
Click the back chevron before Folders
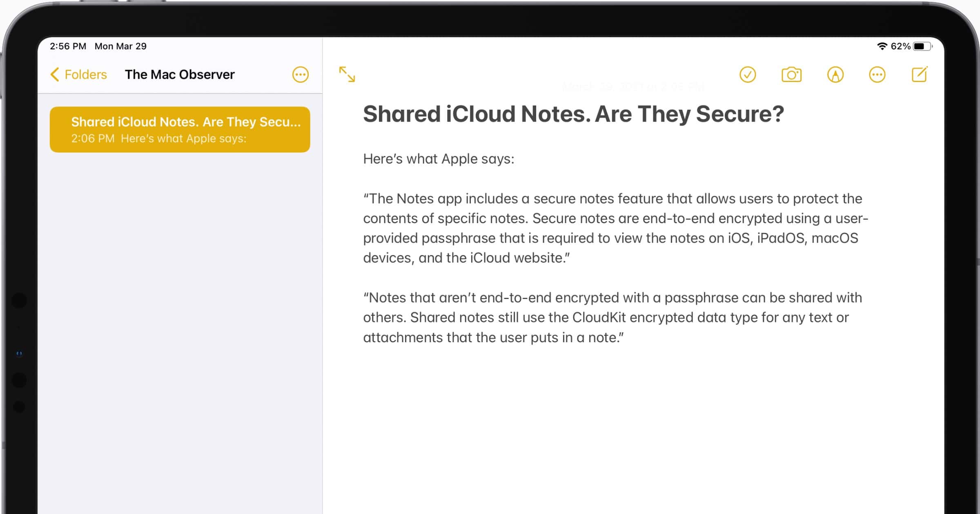pyautogui.click(x=55, y=74)
